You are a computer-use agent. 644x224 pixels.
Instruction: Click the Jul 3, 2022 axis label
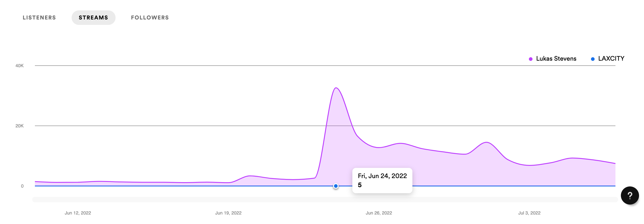tap(529, 213)
